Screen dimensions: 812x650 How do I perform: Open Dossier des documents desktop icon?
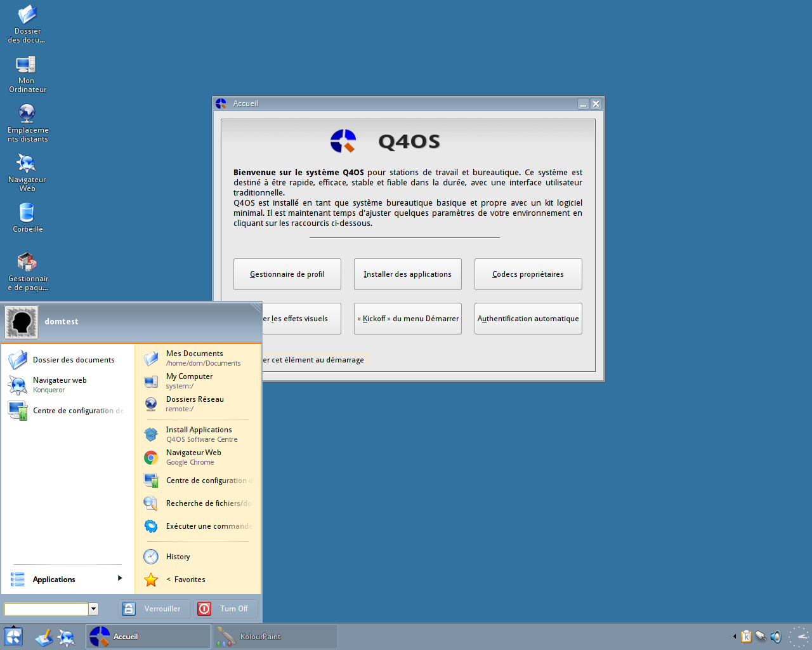pyautogui.click(x=27, y=24)
